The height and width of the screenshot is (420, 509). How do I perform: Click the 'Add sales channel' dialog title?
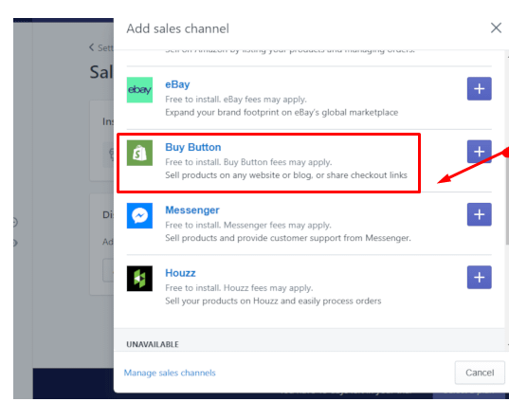tap(177, 28)
